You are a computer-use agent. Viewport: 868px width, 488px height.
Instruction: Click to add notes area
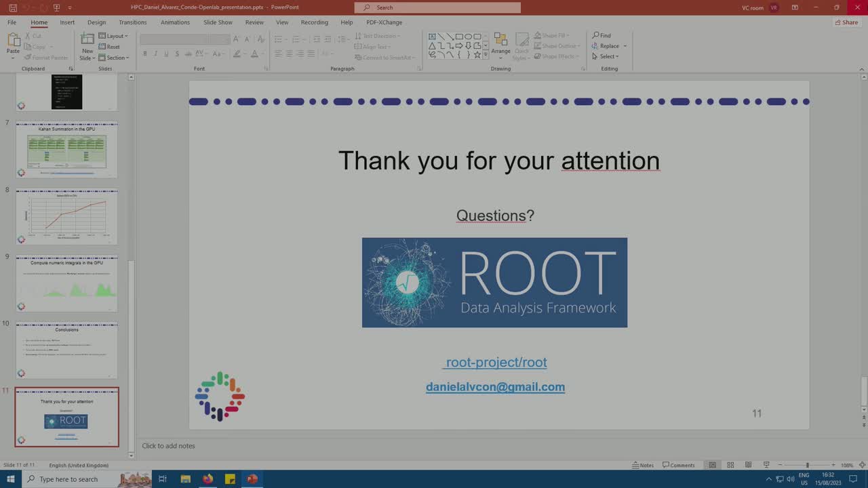point(168,446)
